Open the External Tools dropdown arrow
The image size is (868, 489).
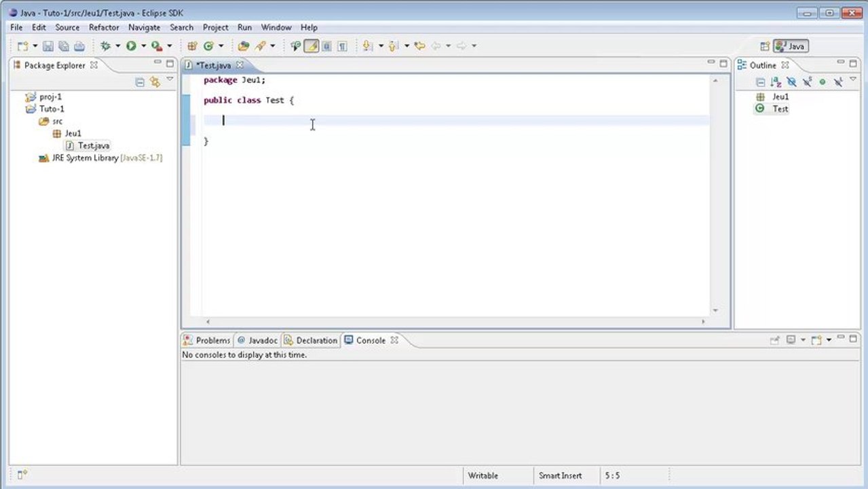169,46
